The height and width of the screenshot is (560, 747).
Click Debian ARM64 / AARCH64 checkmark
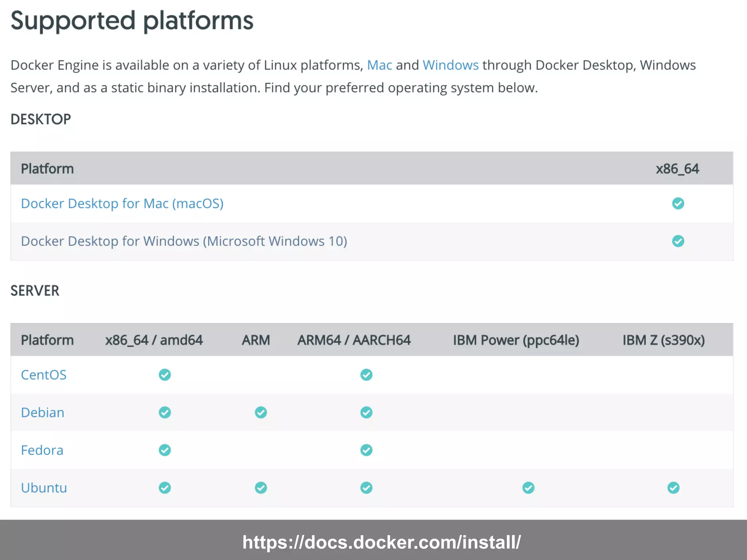tap(366, 412)
